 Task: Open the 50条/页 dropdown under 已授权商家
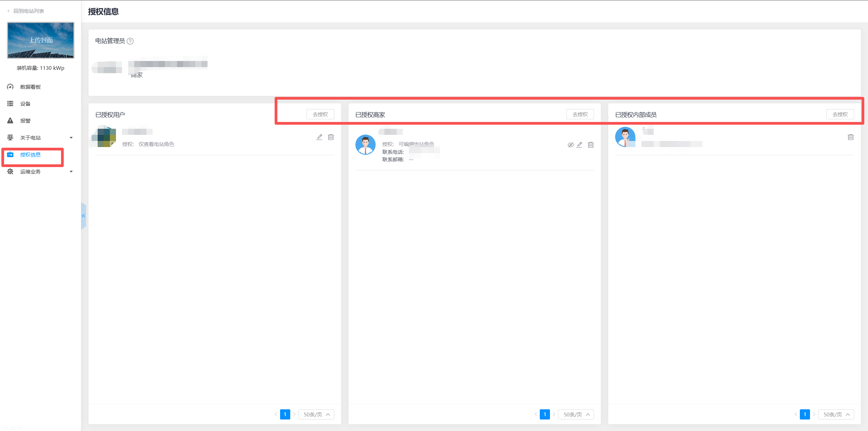576,414
